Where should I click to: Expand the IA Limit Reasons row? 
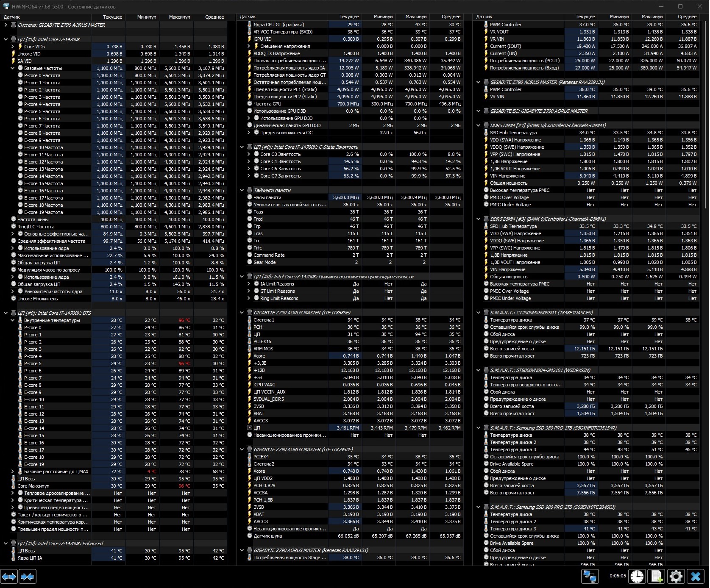tap(249, 284)
